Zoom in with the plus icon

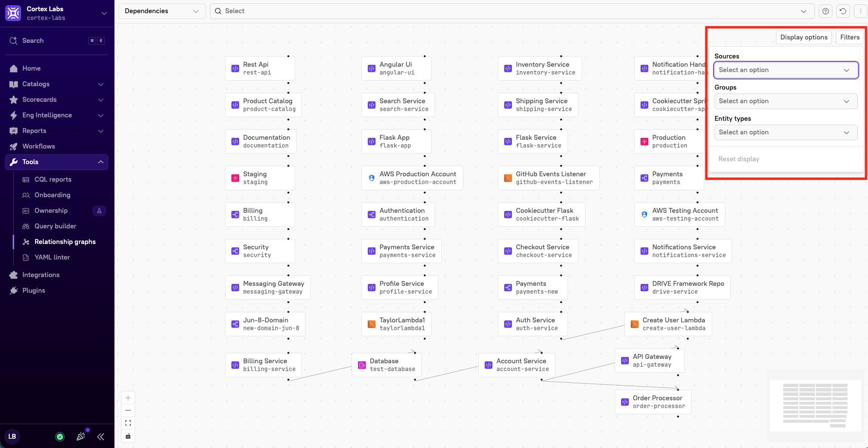(128, 398)
